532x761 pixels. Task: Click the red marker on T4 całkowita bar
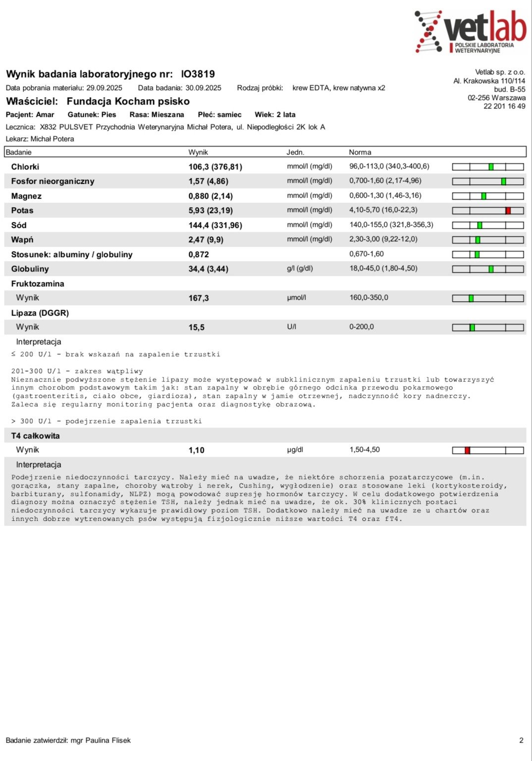[467, 450]
